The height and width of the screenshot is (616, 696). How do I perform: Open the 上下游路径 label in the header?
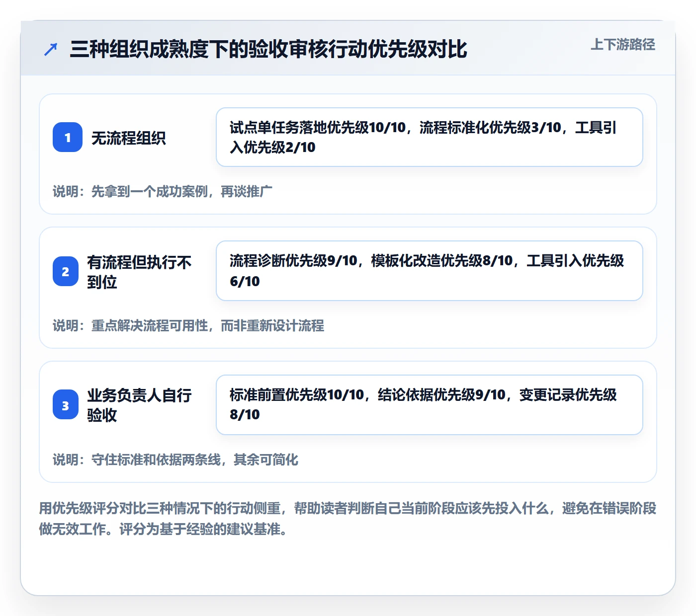click(x=623, y=45)
